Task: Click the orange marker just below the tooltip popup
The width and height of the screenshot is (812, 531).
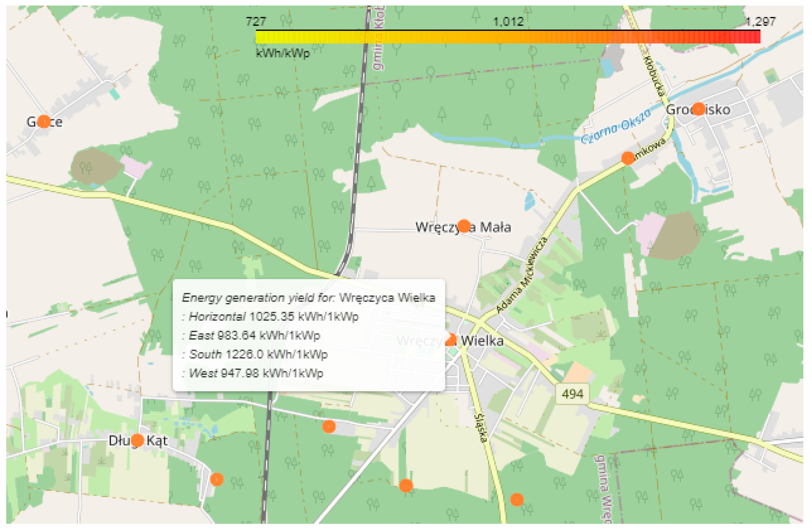Action: 329,427
